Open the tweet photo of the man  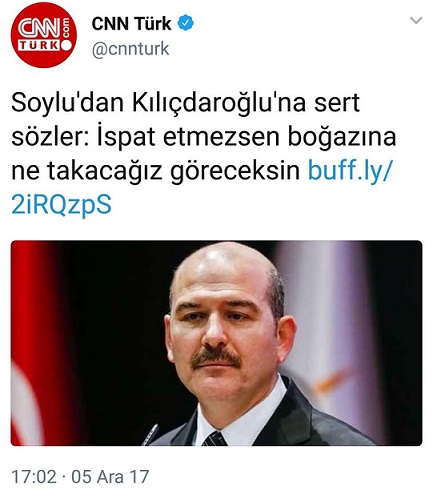pos(216,343)
